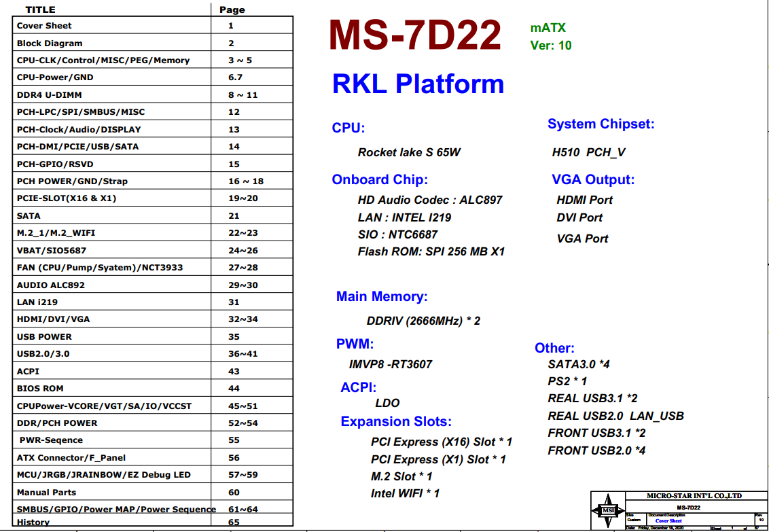This screenshot has height=532, width=769.
Task: Select Flash ROM: SPI 256 MB X1
Action: point(431,251)
